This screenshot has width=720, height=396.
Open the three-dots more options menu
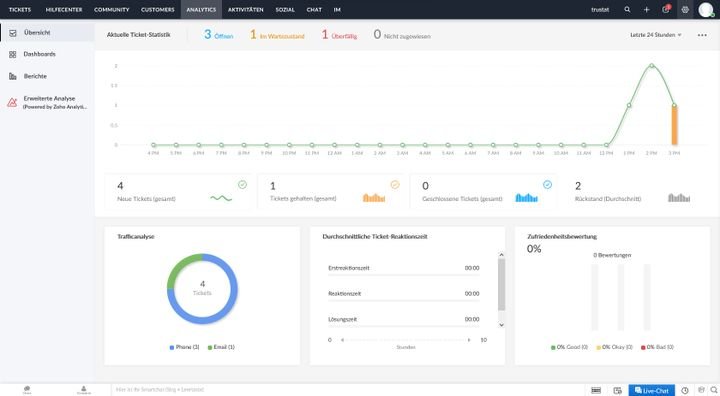[x=702, y=35]
